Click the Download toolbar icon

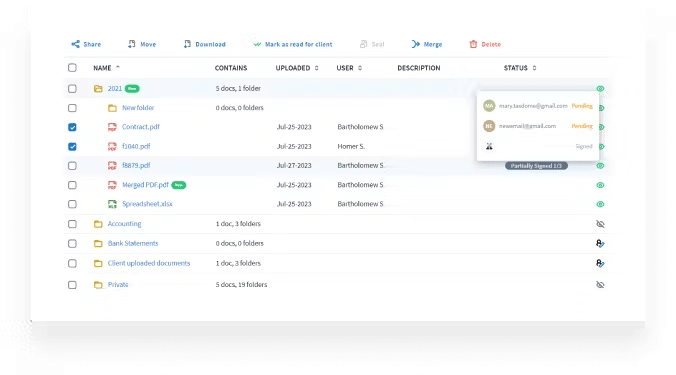187,44
